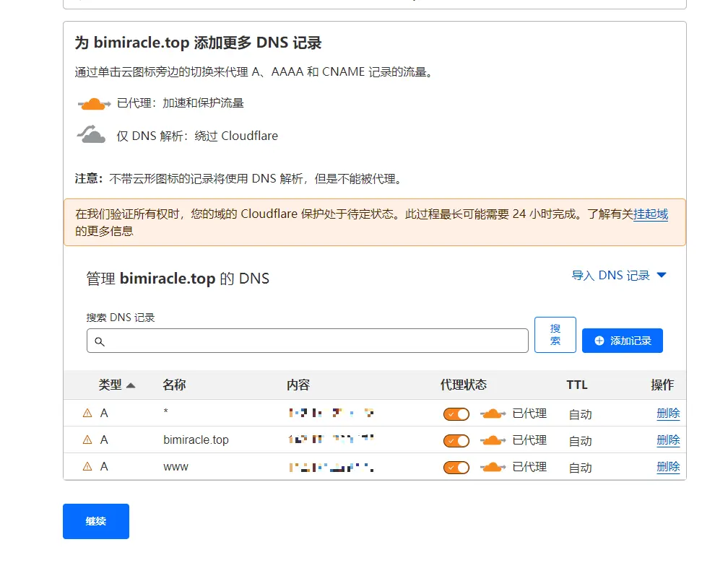
Task: Click the orange cloud on the www record
Action: click(x=493, y=467)
